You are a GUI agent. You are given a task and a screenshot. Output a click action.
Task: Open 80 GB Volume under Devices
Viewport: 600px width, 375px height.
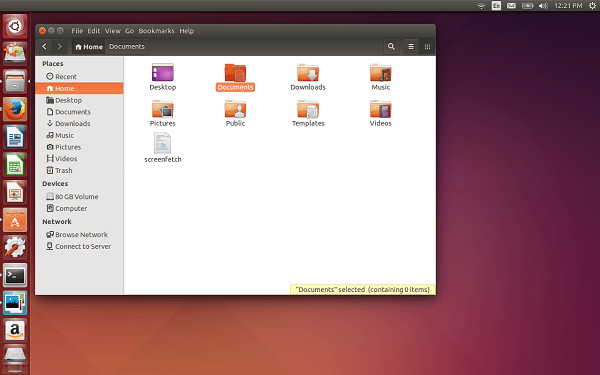tap(79, 197)
